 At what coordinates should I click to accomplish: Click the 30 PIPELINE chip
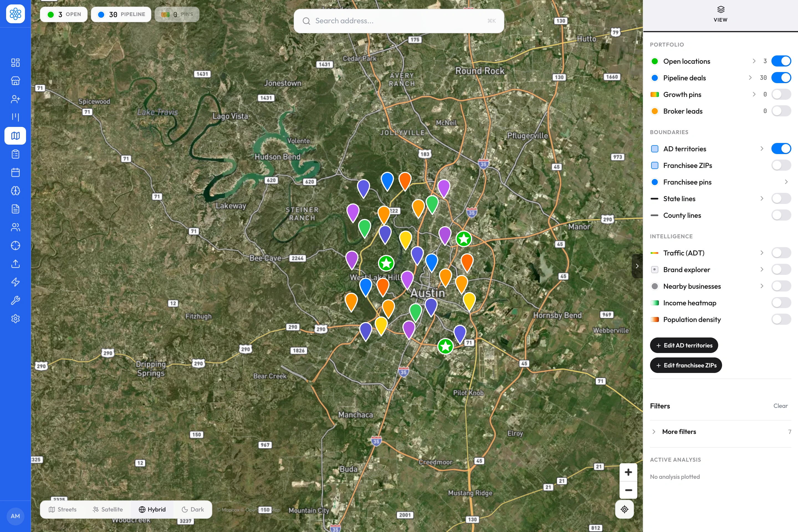click(x=121, y=14)
